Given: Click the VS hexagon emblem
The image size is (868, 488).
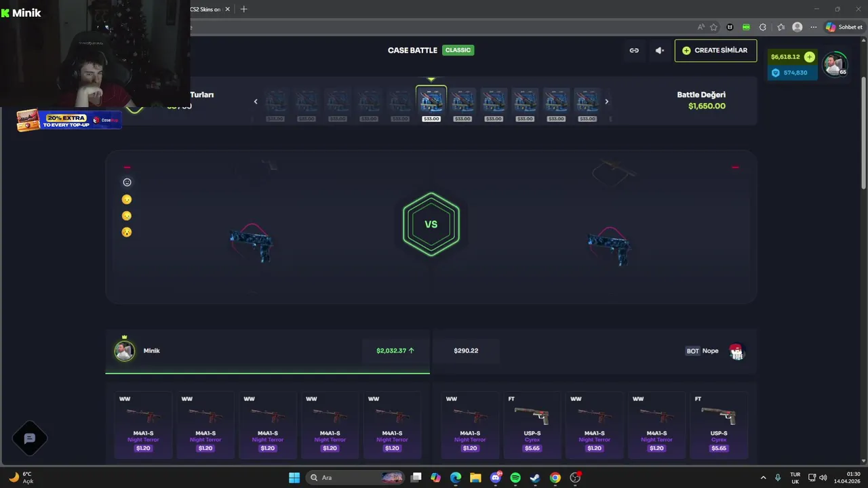Looking at the screenshot, I should 431,224.
